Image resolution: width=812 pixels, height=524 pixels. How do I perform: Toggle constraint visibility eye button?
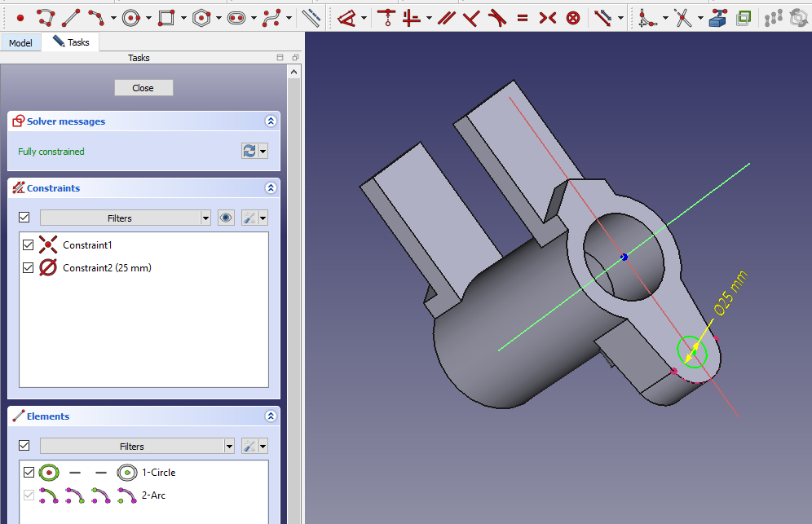(x=226, y=218)
